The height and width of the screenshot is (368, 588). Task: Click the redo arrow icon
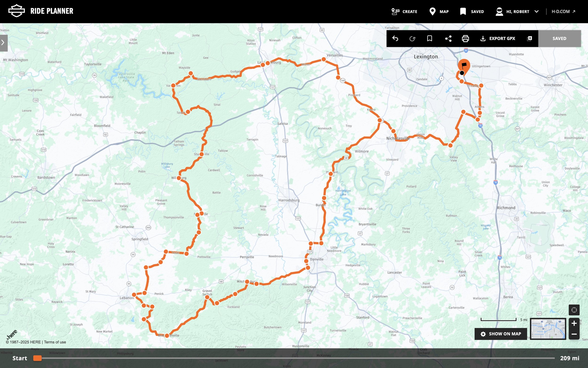tap(413, 38)
